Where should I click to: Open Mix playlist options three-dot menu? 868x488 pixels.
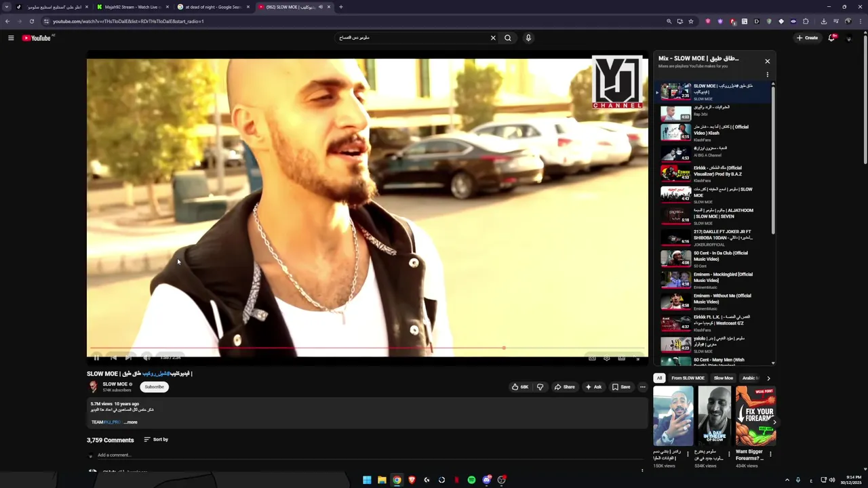point(768,75)
